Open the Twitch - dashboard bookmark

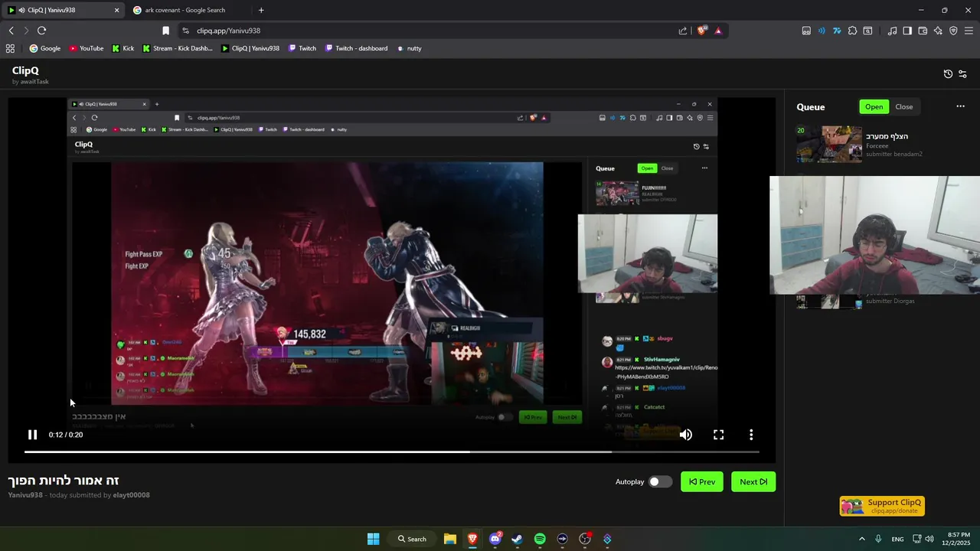(356, 48)
